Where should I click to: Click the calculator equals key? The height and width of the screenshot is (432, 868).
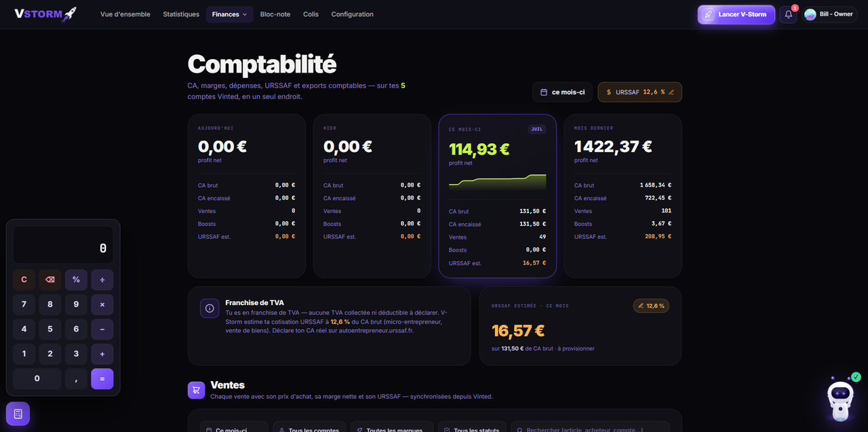tap(102, 378)
